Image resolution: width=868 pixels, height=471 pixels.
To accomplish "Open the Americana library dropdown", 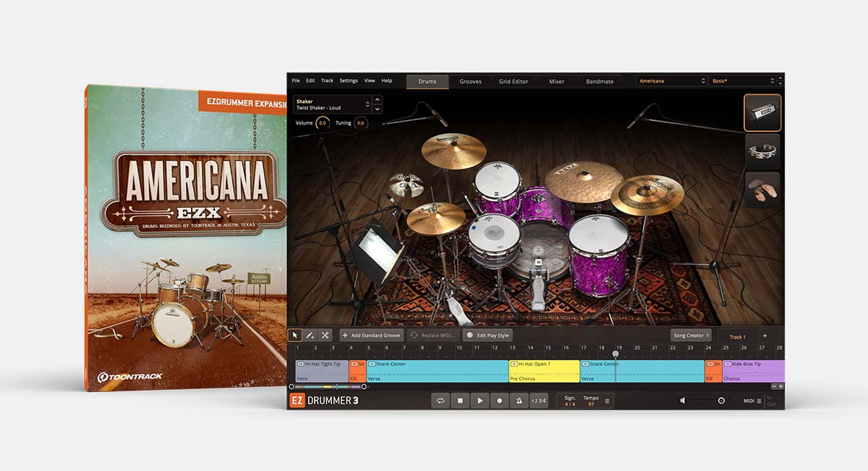I will (672, 81).
